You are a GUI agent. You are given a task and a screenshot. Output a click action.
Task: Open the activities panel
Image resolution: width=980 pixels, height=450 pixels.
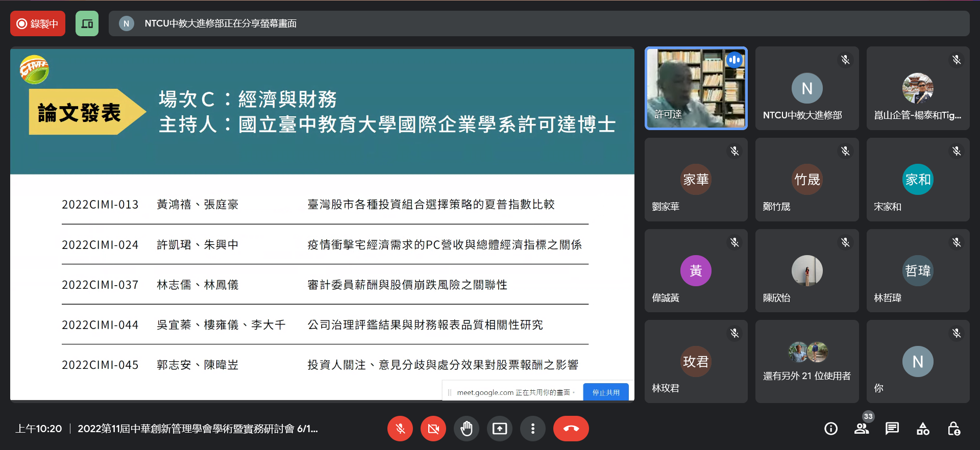pos(923,429)
